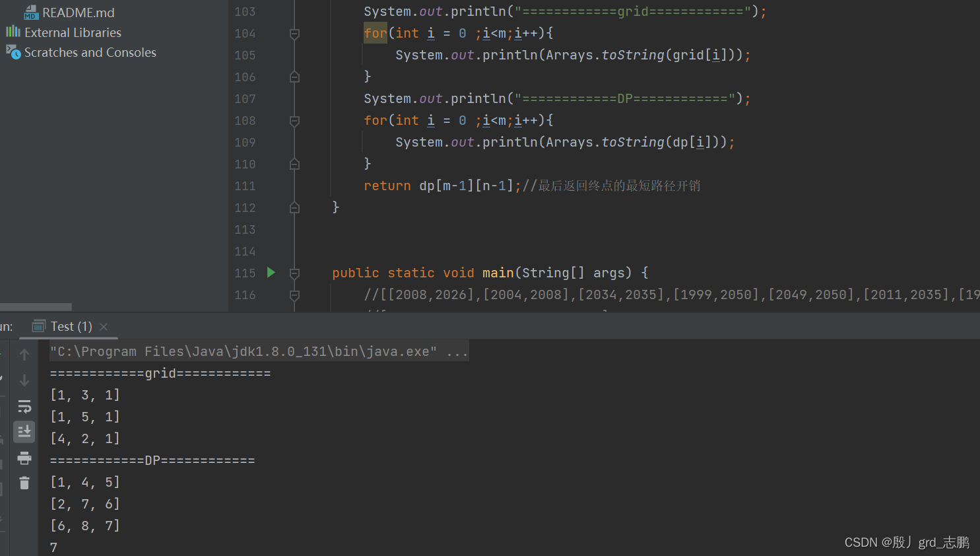Click java.exe command line in console
The image size is (980, 556).
coord(259,351)
